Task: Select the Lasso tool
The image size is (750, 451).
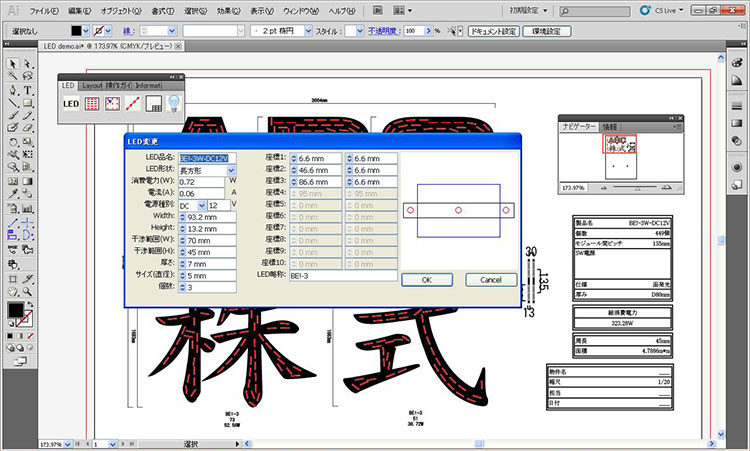Action: 28,76
